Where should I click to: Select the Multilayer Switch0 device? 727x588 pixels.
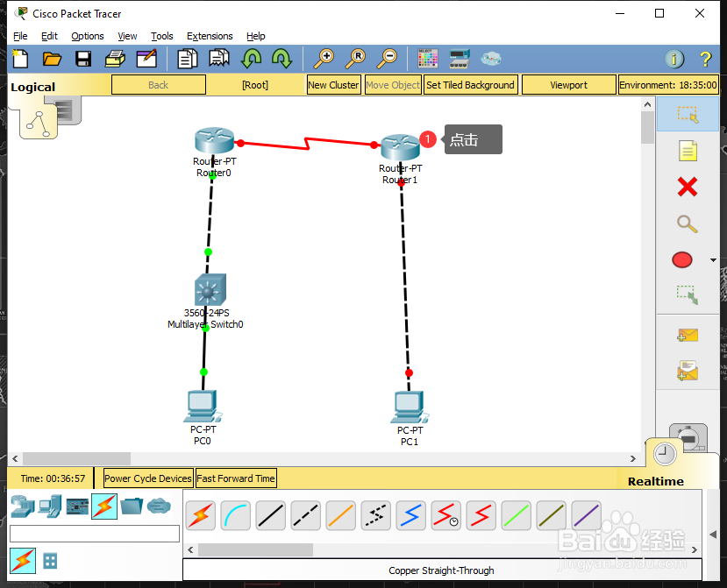tap(210, 289)
